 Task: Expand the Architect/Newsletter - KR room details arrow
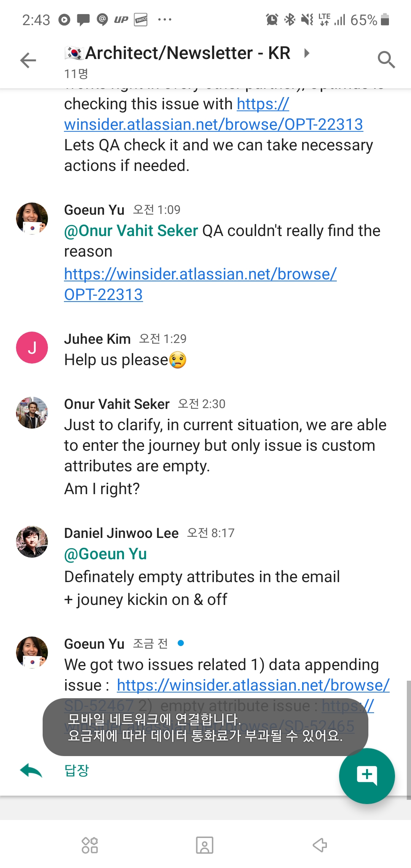pyautogui.click(x=307, y=53)
